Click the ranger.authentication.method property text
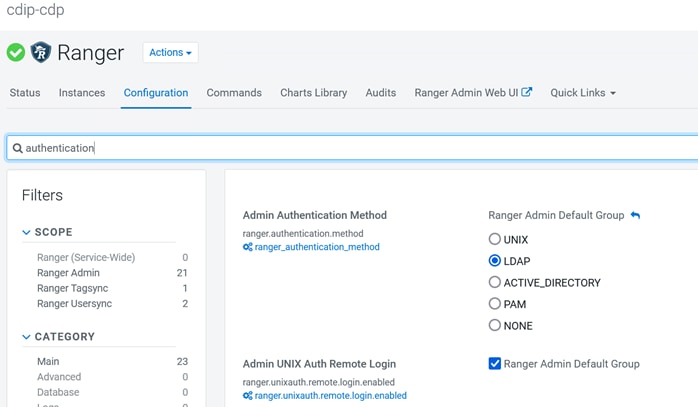 pos(303,233)
